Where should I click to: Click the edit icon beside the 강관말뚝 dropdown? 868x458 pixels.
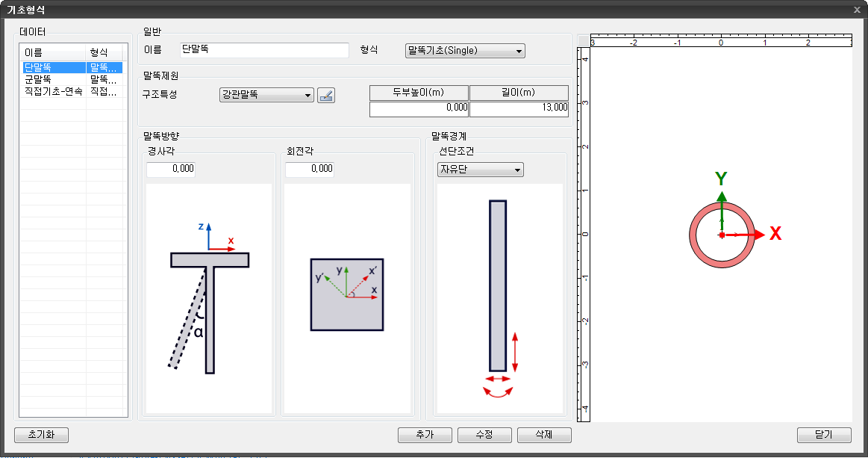326,95
